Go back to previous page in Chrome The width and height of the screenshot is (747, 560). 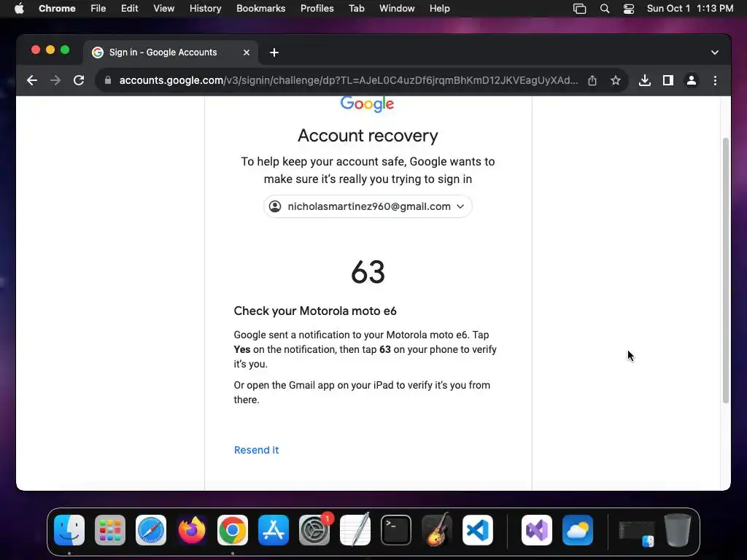(32, 80)
